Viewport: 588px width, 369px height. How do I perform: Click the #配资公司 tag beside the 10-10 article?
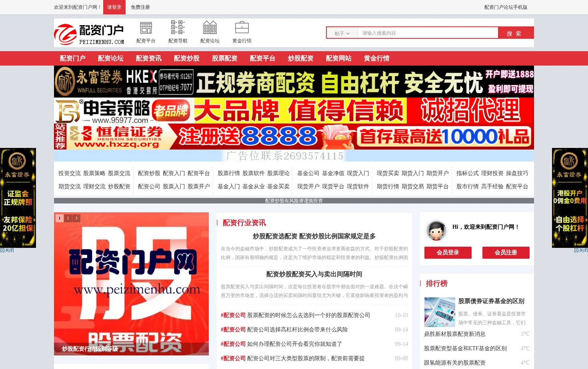[233, 315]
